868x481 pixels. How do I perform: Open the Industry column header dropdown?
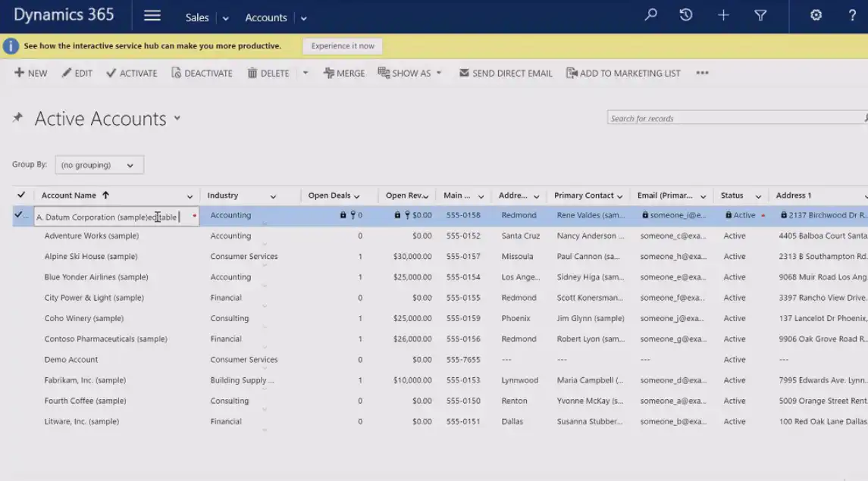274,195
